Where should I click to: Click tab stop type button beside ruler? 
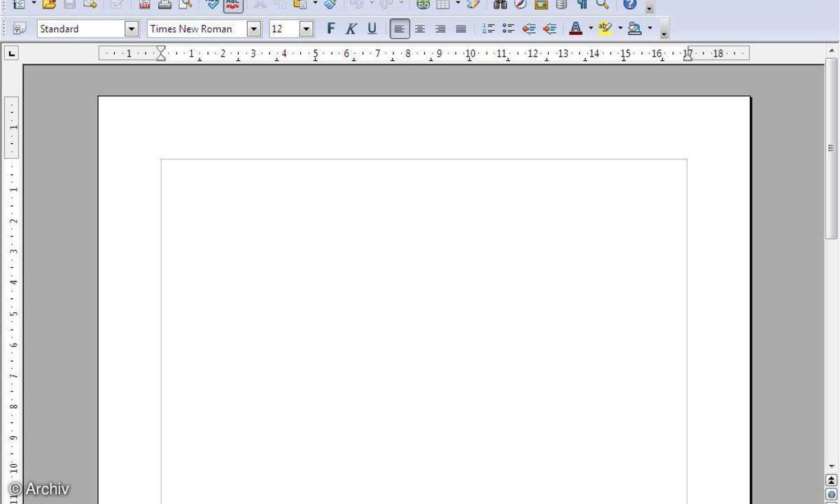pos(12,53)
